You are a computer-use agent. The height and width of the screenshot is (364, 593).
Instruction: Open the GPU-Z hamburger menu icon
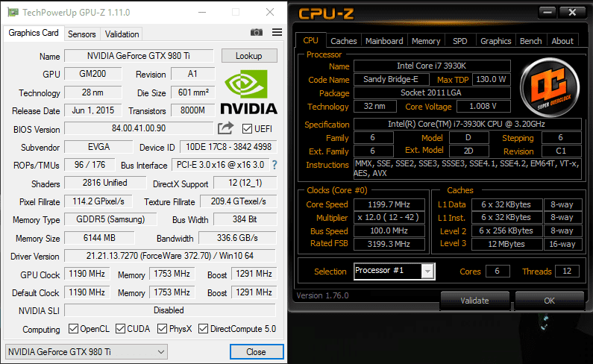click(x=277, y=33)
